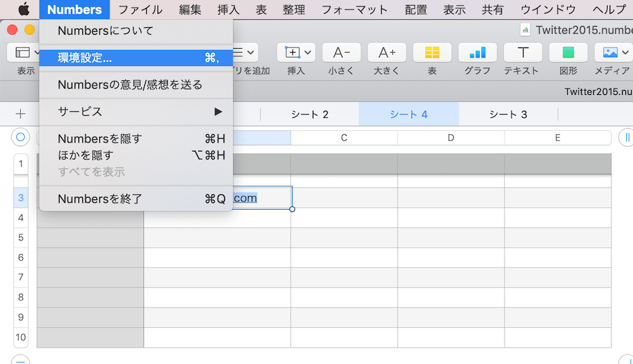Open the 整理 menu
Screen dimensions: 633x364
coord(294,9)
